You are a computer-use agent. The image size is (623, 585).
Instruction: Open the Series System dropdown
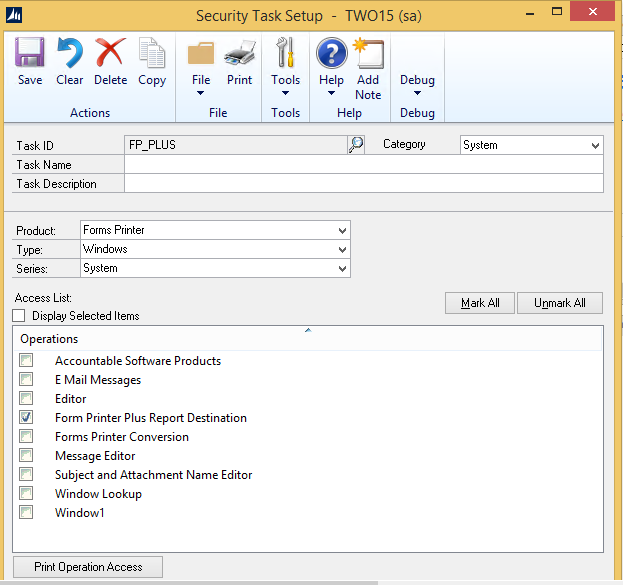point(215,268)
